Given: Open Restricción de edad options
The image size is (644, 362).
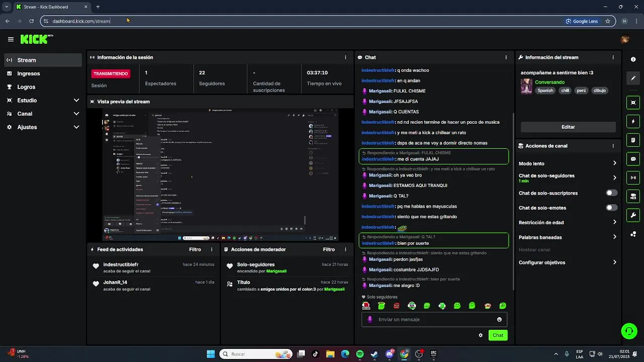Looking at the screenshot, I should [568, 222].
